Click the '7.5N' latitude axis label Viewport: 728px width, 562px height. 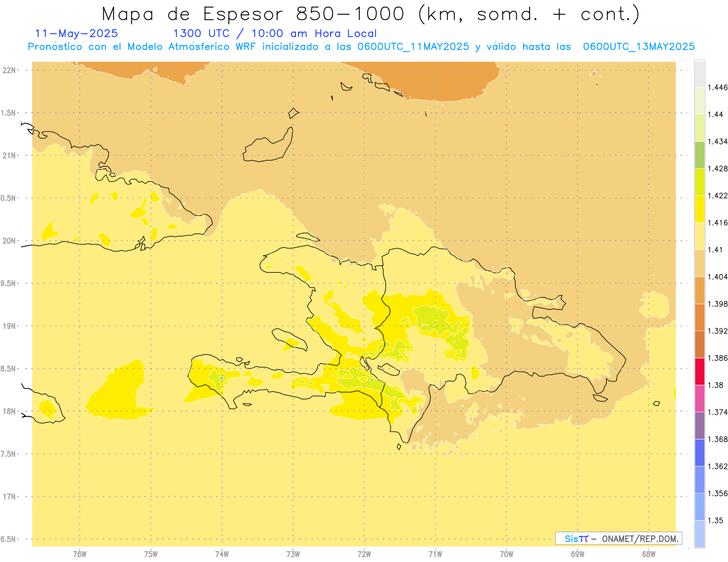(x=9, y=454)
